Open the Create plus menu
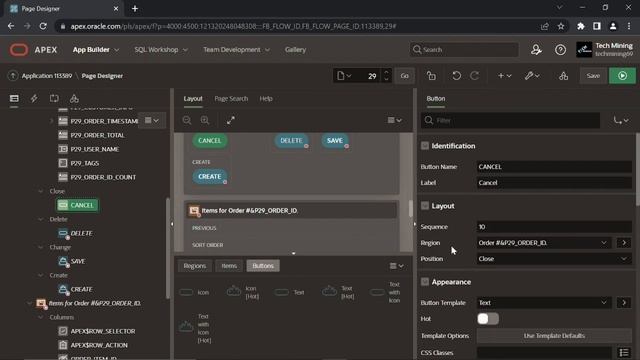The height and width of the screenshot is (360, 640). 504,76
